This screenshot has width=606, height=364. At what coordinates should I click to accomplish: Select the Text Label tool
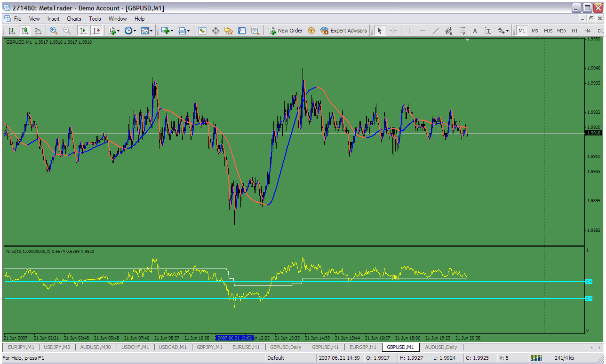(488, 31)
